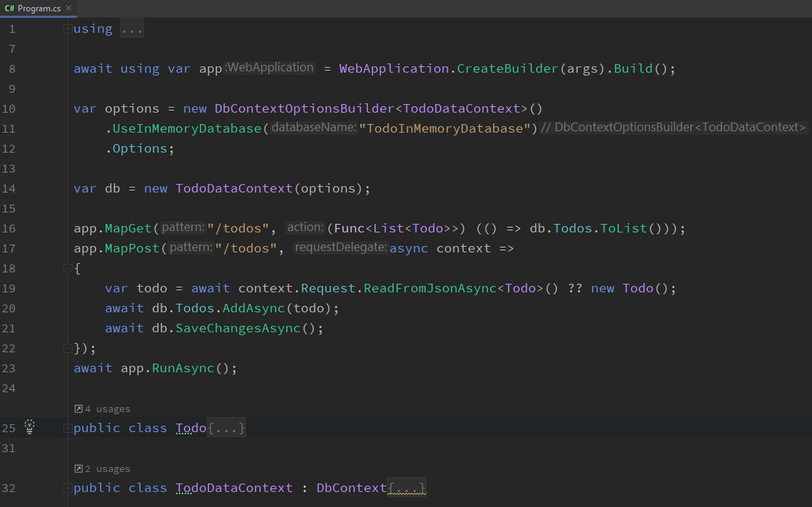Screen dimensions: 812x507
Task: Click the lightbulb quick-action icon on line 25
Action: coord(29,426)
